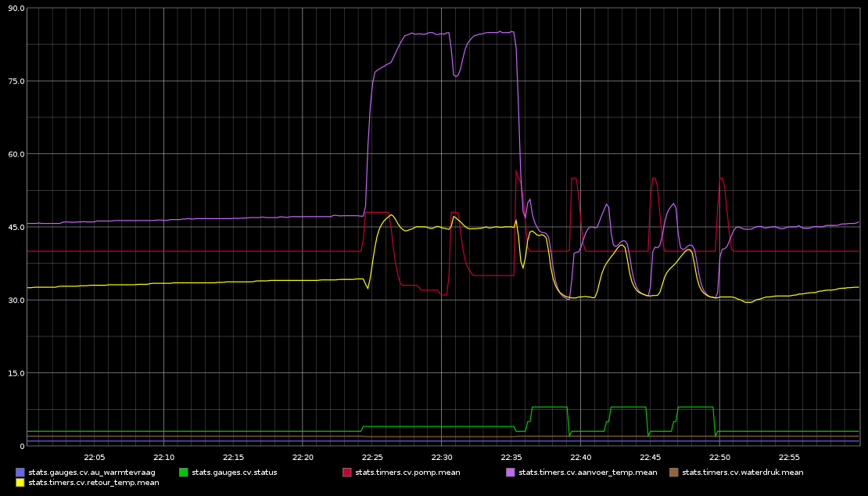868x496 pixels.
Task: Click the yellow retour_temp legend swatch
Action: (20, 482)
